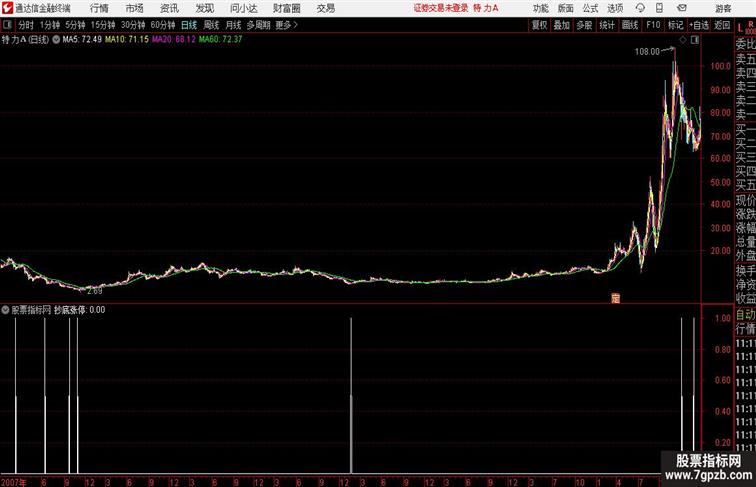Image resolution: width=756 pixels, height=487 pixels.
Task: Open the 选项 menu
Action: pyautogui.click(x=615, y=8)
